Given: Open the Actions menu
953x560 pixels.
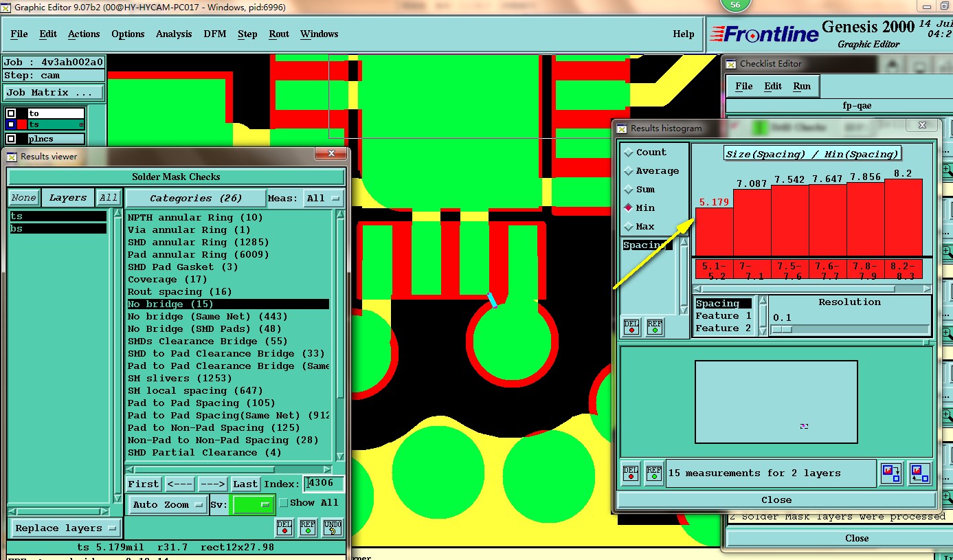Looking at the screenshot, I should [x=84, y=34].
